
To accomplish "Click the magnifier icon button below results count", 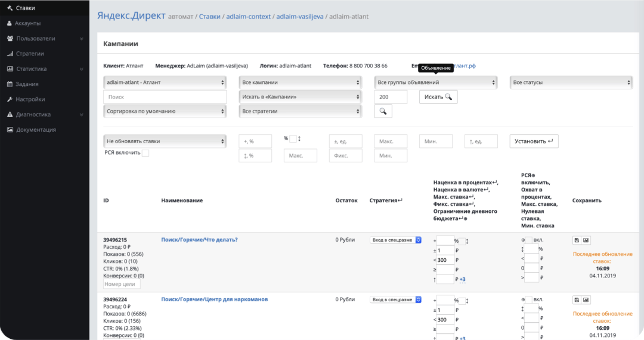I will [x=383, y=111].
